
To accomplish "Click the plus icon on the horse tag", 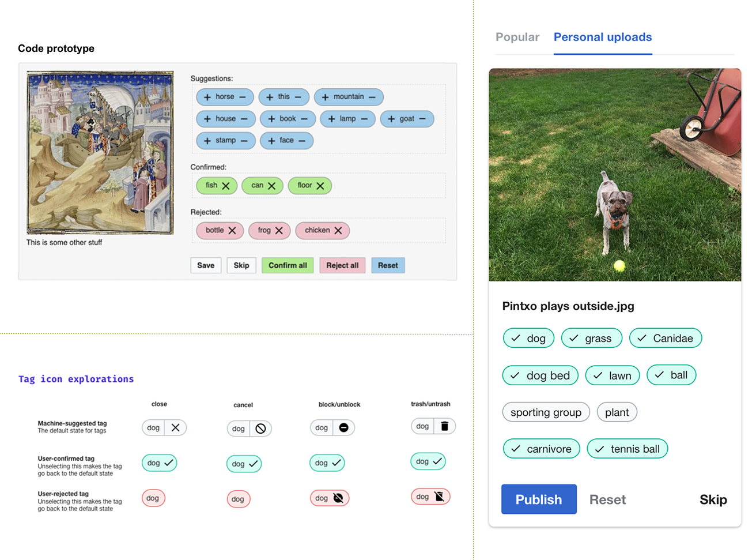I will point(207,97).
